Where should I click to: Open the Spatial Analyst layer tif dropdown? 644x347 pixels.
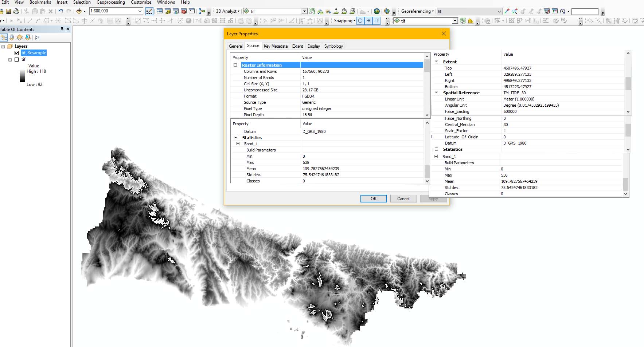point(455,21)
